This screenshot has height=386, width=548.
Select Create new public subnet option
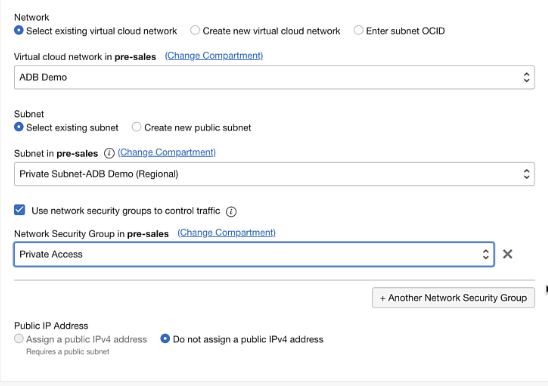pyautogui.click(x=136, y=127)
